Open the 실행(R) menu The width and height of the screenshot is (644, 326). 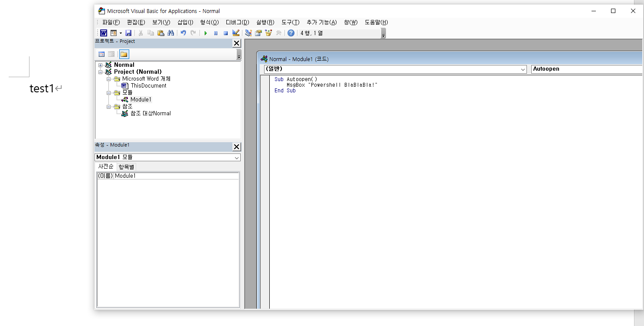click(265, 22)
